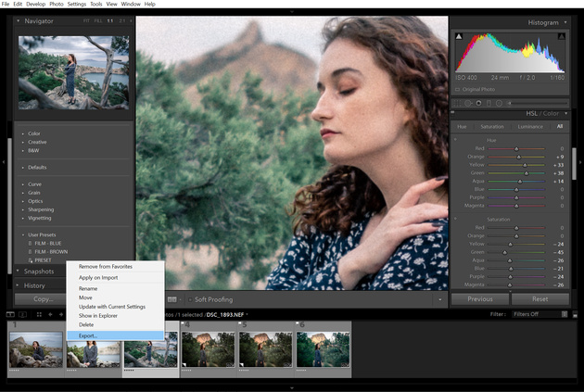Toggle highlight clipping triangle in histogram
Image resolution: width=584 pixels, height=392 pixels.
click(x=562, y=34)
